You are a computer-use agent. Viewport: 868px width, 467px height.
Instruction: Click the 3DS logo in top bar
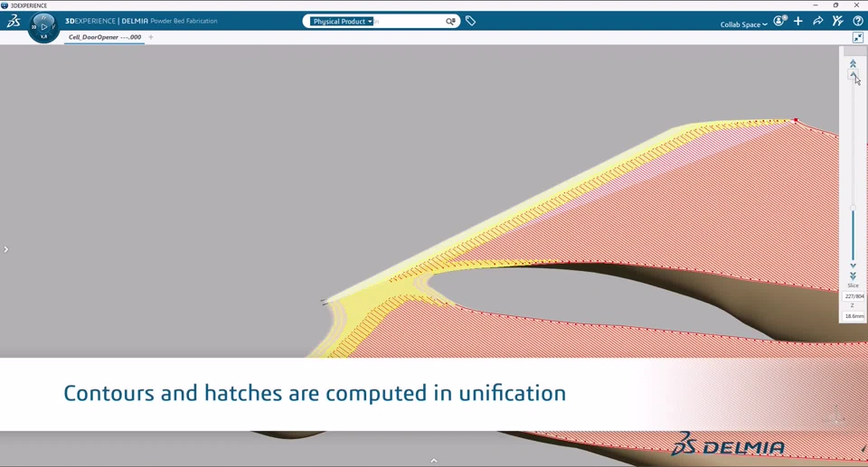click(x=14, y=21)
